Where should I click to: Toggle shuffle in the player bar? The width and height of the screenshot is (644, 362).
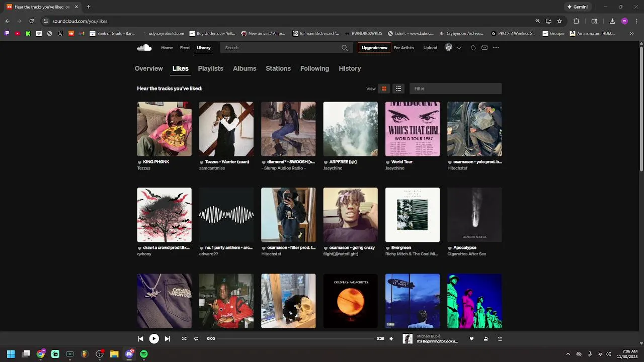point(184,339)
